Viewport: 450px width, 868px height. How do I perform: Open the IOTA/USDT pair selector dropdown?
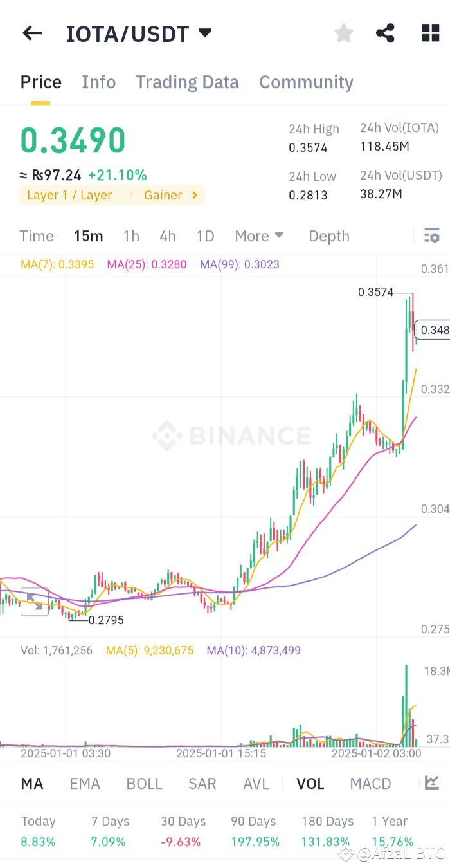click(x=204, y=33)
